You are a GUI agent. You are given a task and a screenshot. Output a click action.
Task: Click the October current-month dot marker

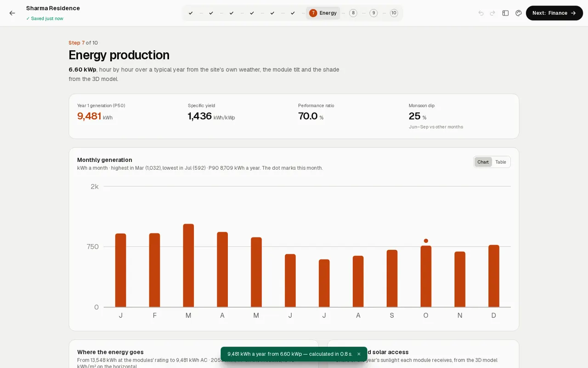[426, 241]
